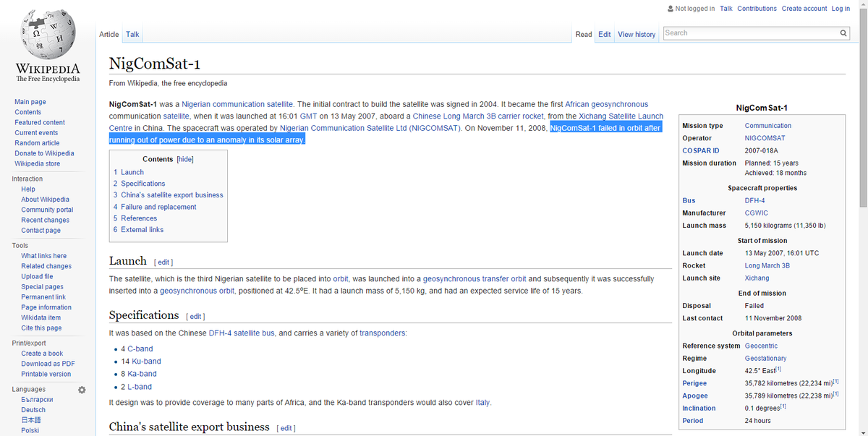The height and width of the screenshot is (436, 868).
Task: Go to Main page in sidebar
Action: pyautogui.click(x=30, y=102)
